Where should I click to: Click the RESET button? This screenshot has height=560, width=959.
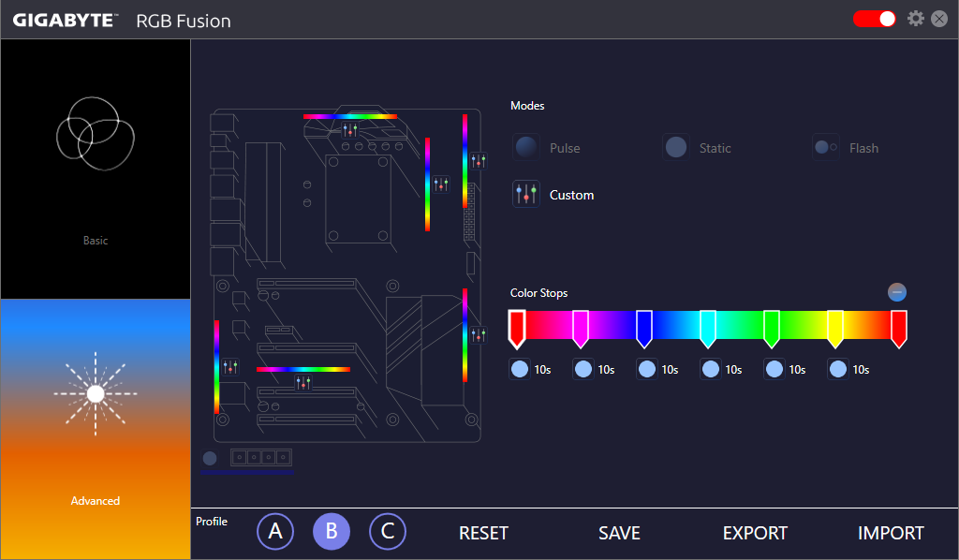pyautogui.click(x=484, y=533)
